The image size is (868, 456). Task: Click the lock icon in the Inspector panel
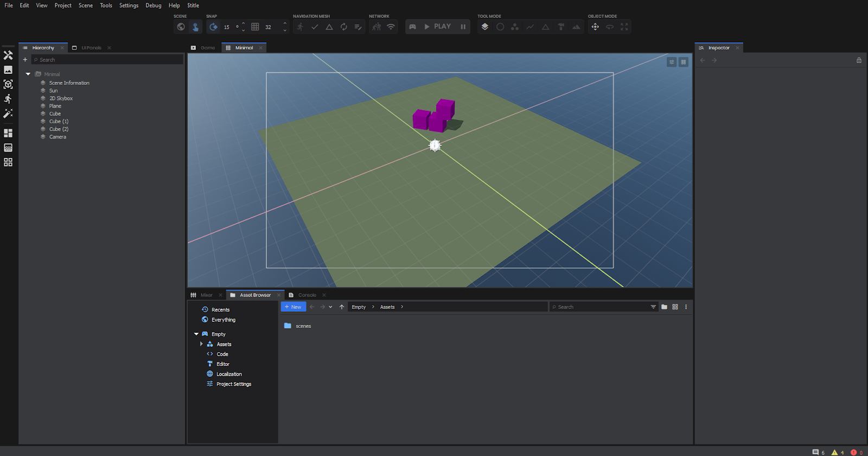859,60
